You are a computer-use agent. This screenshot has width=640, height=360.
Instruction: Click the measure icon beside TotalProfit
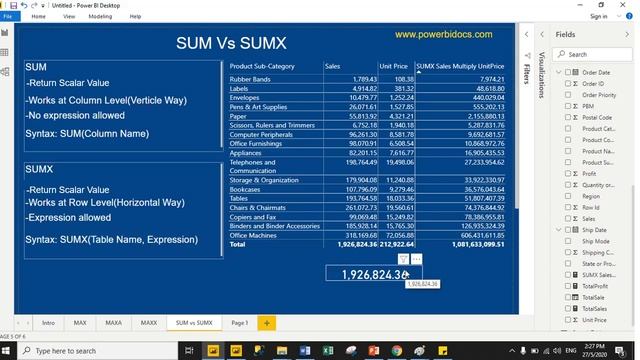pos(575,286)
